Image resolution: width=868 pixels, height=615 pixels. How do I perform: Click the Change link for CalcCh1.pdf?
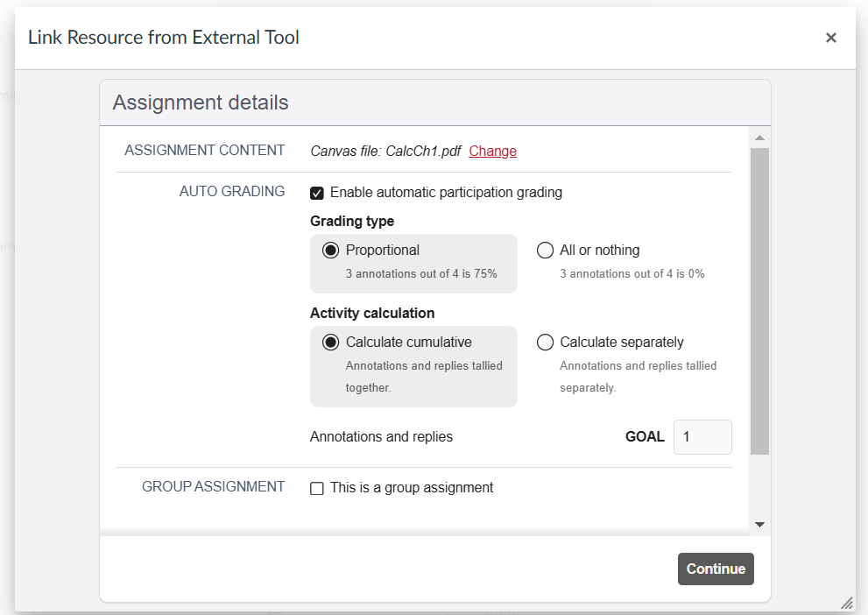[x=492, y=151]
